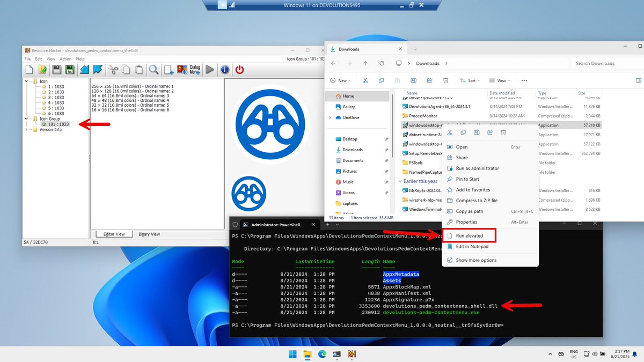
Task: Click the Paste clipboard icon in Resource Hacker toolbar
Action: pos(139,70)
